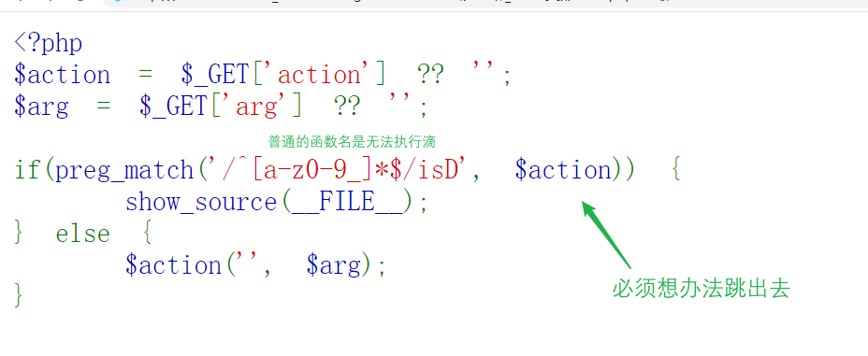The image size is (868, 356).
Task: Click the $action variable on line two
Action: (x=63, y=75)
